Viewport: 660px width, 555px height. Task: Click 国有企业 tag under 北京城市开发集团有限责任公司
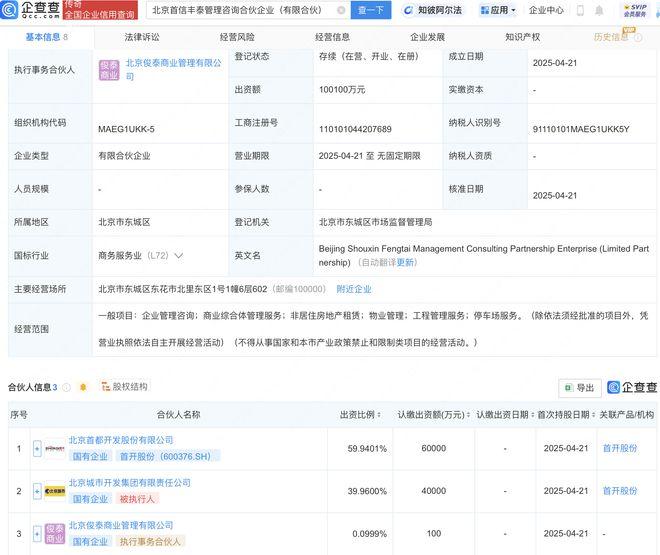tap(90, 499)
